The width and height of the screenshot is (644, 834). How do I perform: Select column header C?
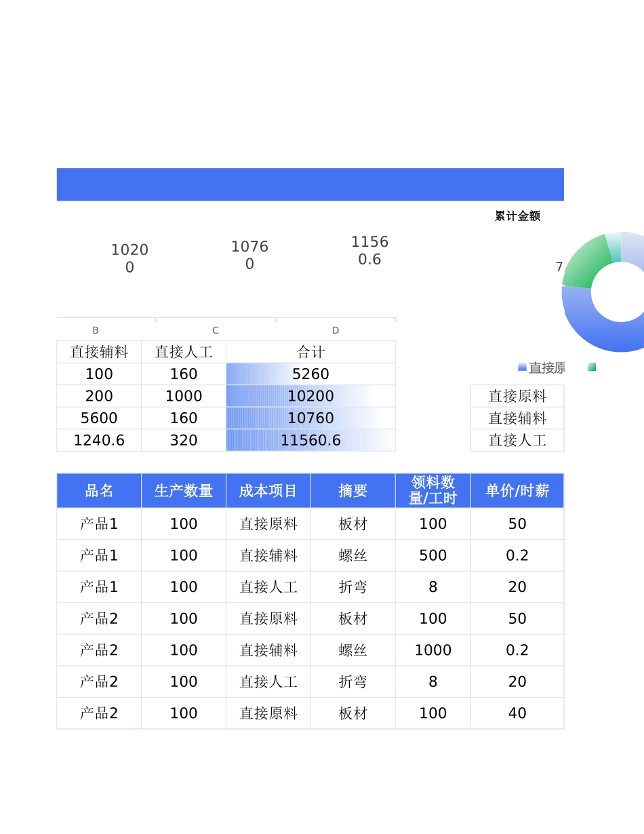coord(215,330)
